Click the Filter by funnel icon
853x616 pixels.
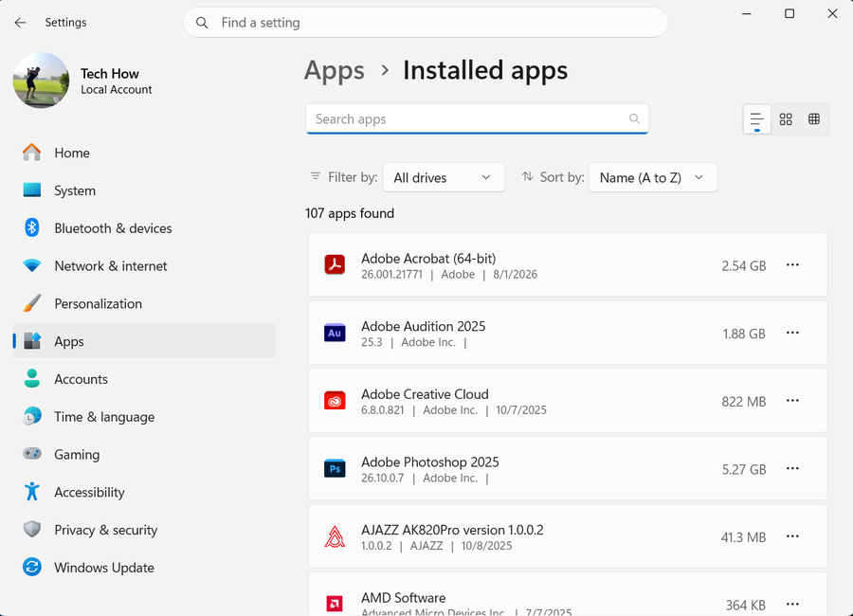[315, 176]
